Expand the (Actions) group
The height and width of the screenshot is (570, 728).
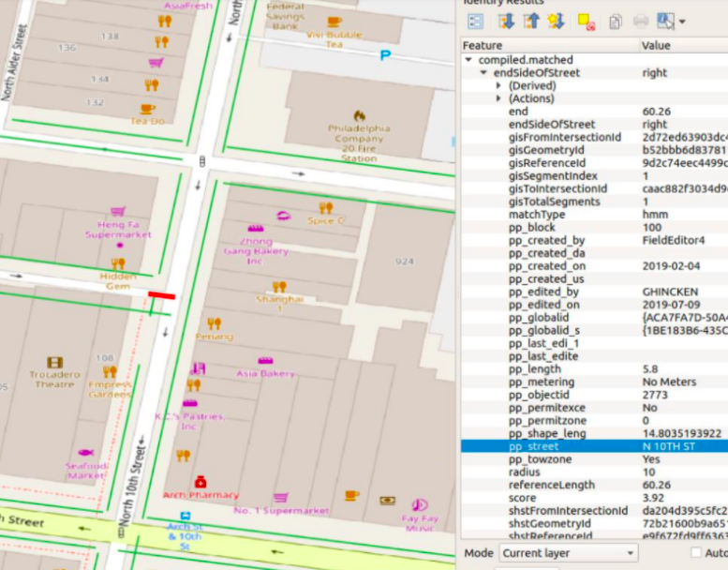tap(499, 98)
